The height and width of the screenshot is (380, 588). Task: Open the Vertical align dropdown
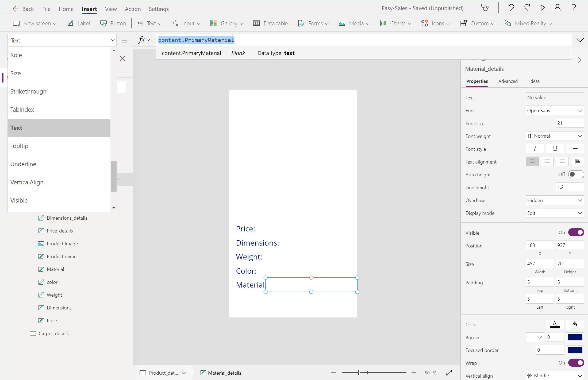click(555, 375)
